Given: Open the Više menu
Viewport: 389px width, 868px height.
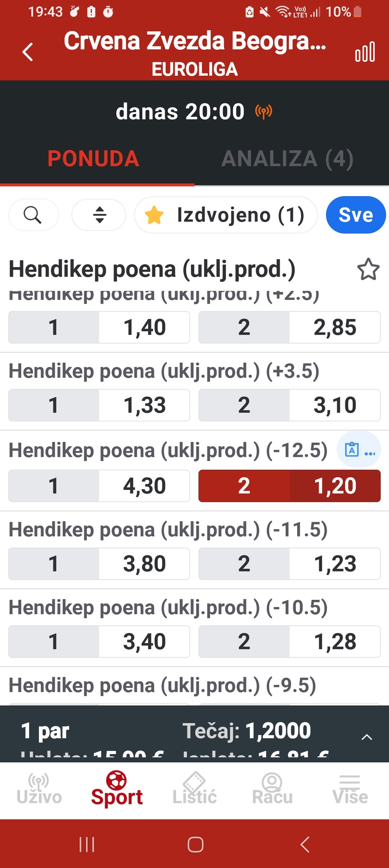Looking at the screenshot, I should click(350, 789).
